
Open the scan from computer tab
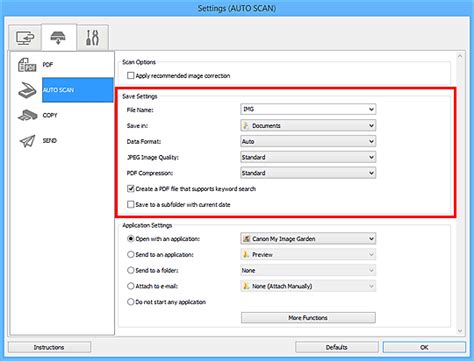25,38
